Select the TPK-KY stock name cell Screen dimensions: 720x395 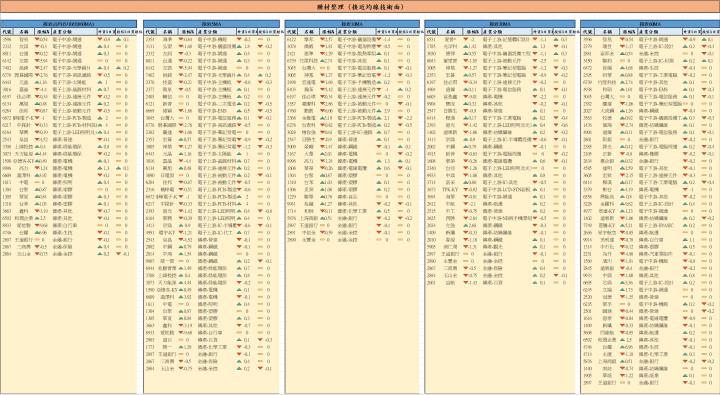tap(449, 189)
